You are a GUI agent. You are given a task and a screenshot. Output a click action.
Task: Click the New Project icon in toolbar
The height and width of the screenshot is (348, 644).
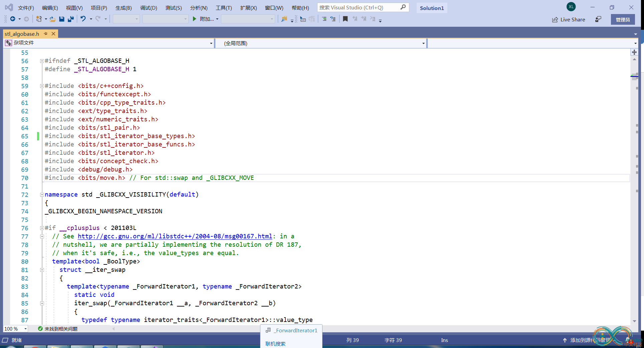pos(39,19)
